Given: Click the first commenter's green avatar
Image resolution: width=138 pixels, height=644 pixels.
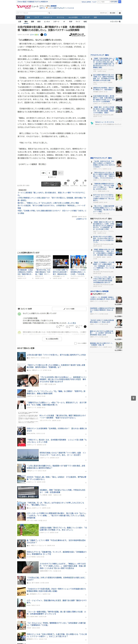Looking at the screenshot, I should [19, 314].
